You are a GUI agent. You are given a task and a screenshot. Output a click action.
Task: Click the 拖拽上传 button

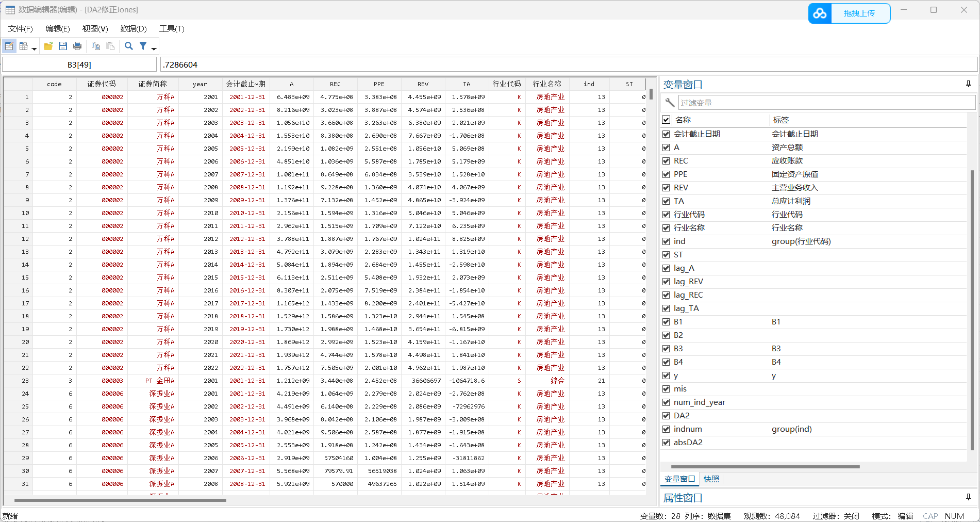(859, 13)
